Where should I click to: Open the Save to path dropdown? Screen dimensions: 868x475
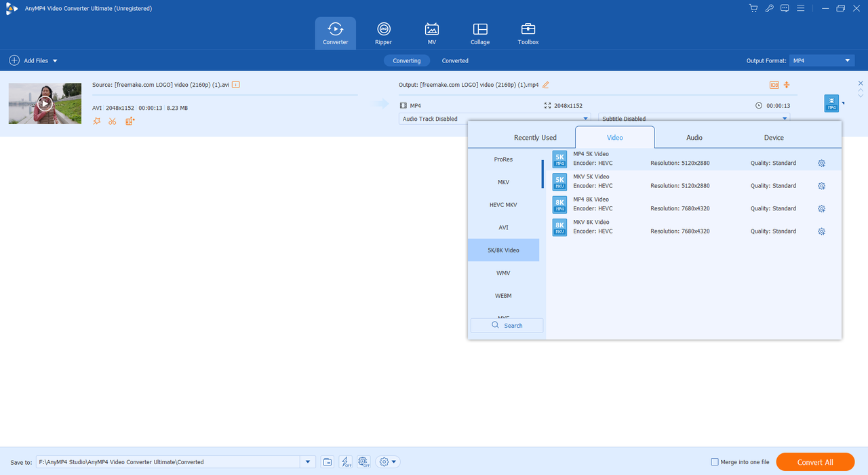tap(309, 462)
